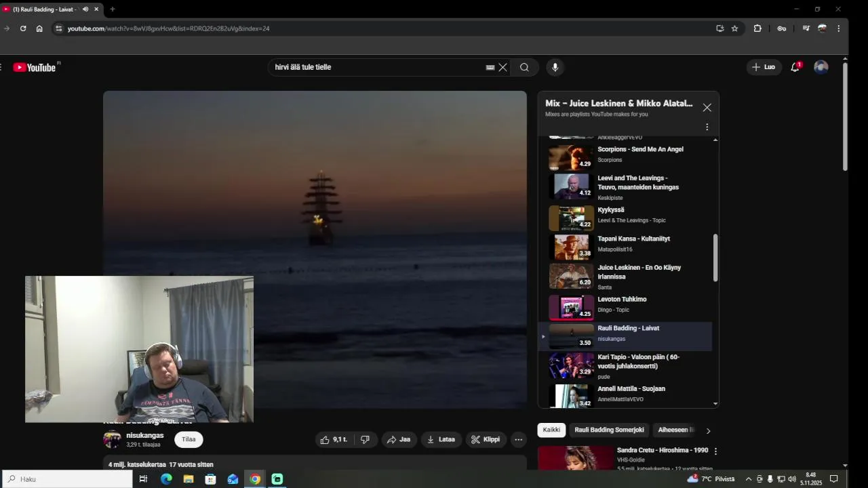Start voice search with the microphone icon

(555, 67)
